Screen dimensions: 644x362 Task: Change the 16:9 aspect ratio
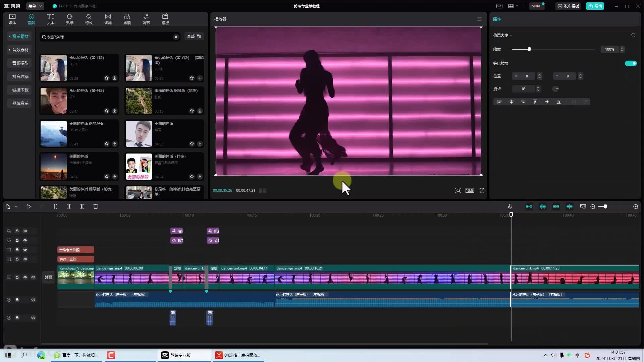pyautogui.click(x=470, y=190)
